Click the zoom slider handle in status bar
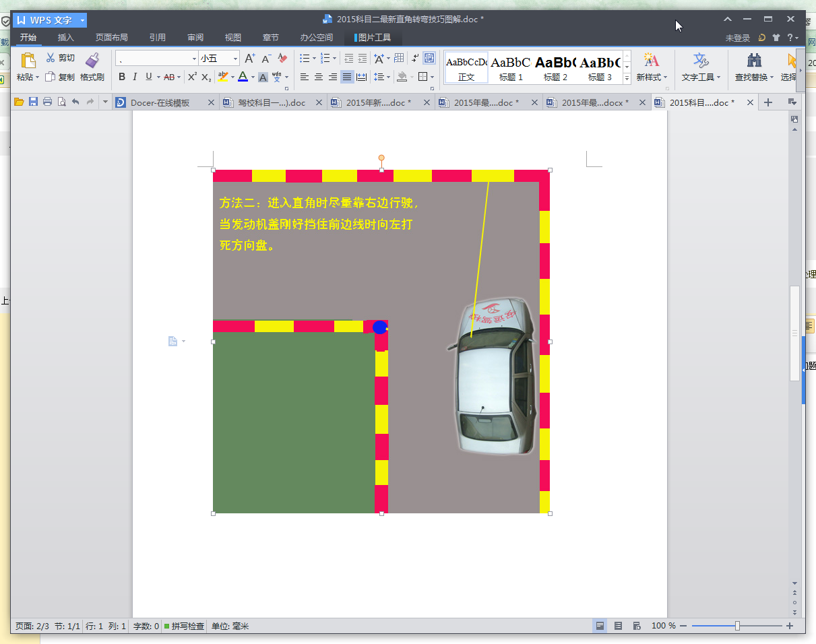This screenshot has height=644, width=816. (737, 626)
